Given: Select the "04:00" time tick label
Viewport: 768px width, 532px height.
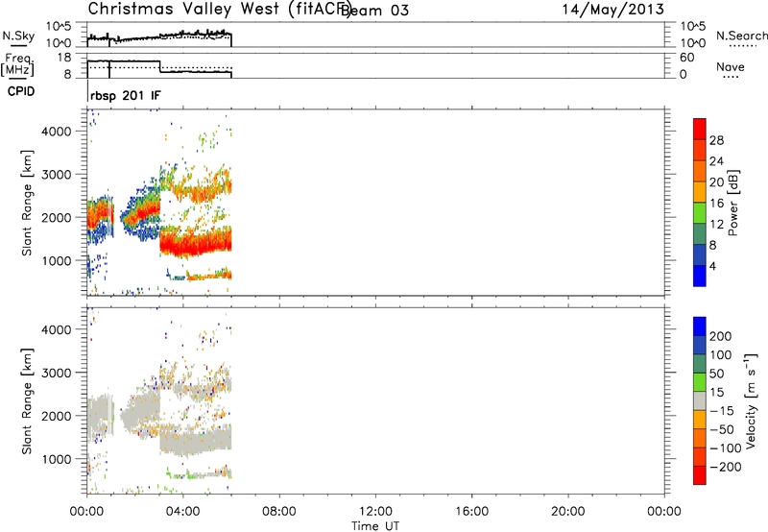Looking at the screenshot, I should 182,512.
